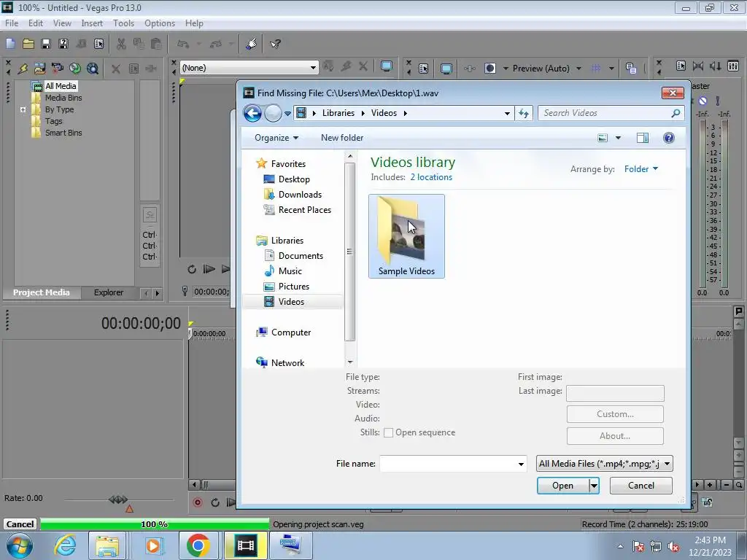
Task: Open the Insert menu
Action: [91, 23]
